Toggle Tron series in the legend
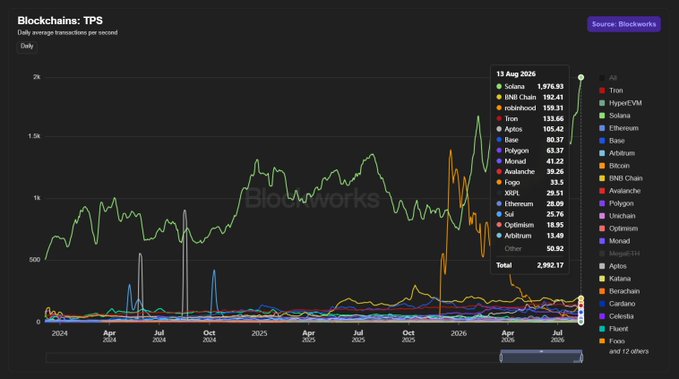This screenshot has height=379, width=679. (611, 91)
